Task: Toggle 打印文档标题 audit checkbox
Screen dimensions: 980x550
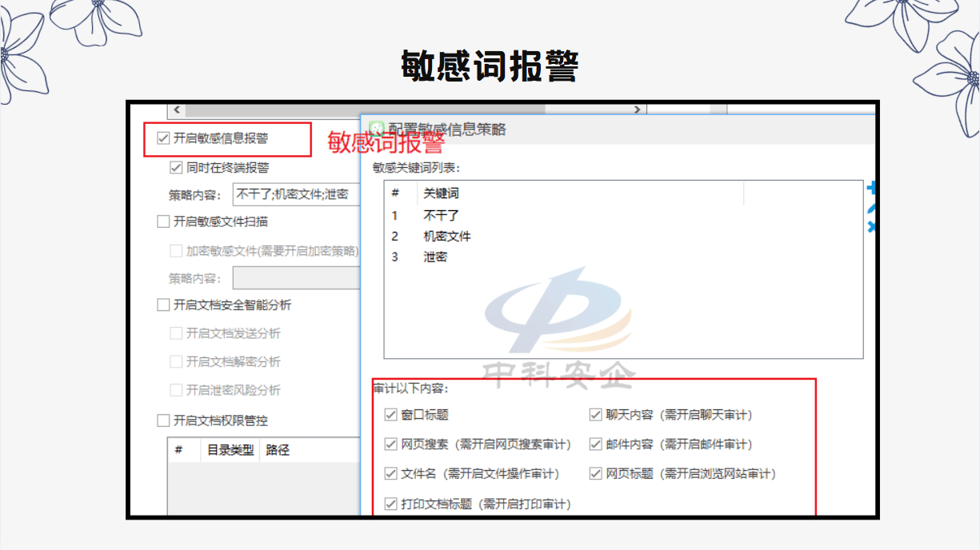Action: tap(391, 504)
